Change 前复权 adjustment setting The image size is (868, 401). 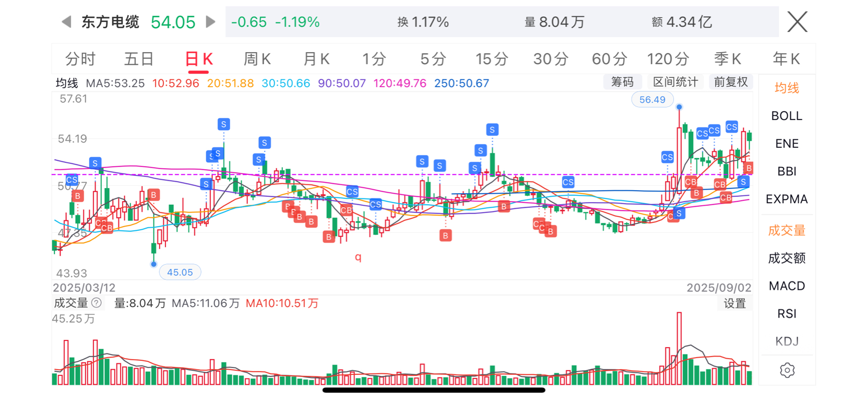point(731,82)
